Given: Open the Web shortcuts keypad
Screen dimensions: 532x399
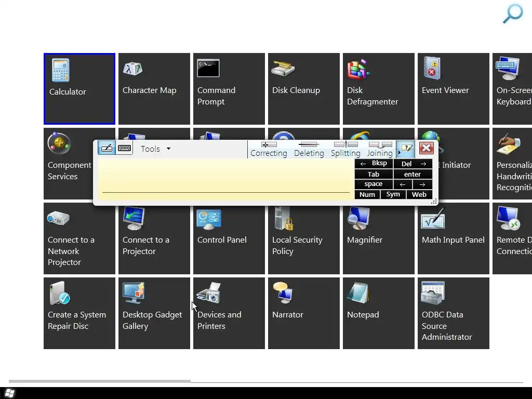Looking at the screenshot, I should [x=419, y=194].
